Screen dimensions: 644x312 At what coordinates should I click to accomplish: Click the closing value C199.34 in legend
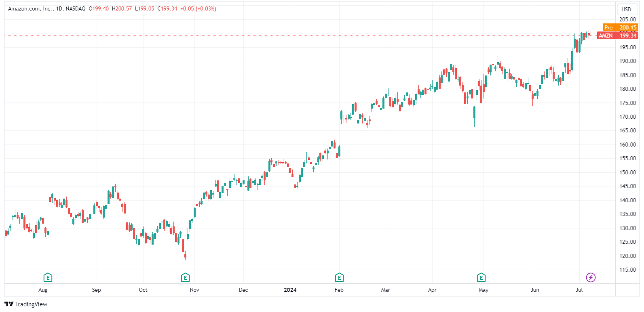pos(167,8)
